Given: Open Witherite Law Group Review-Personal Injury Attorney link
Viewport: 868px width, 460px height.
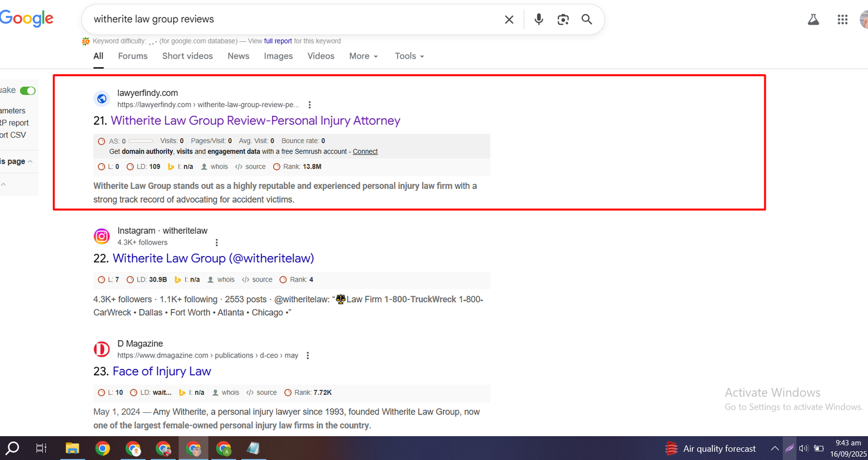Looking at the screenshot, I should pos(255,120).
